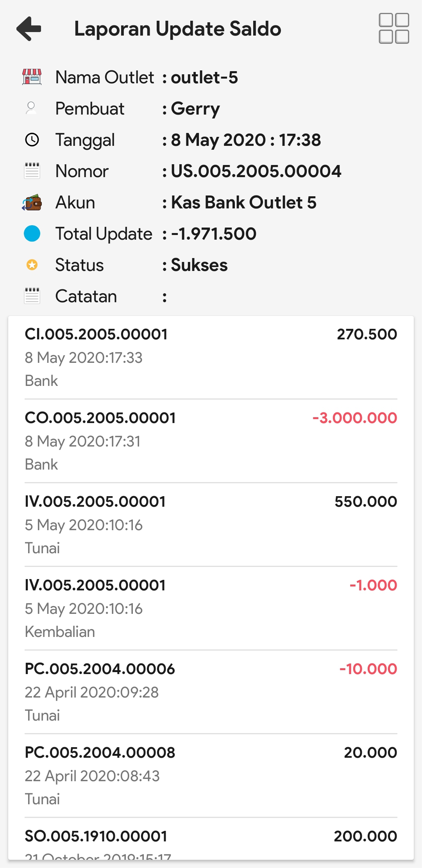Click the notepad icon beside Catatan
The height and width of the screenshot is (868, 422).
32,296
